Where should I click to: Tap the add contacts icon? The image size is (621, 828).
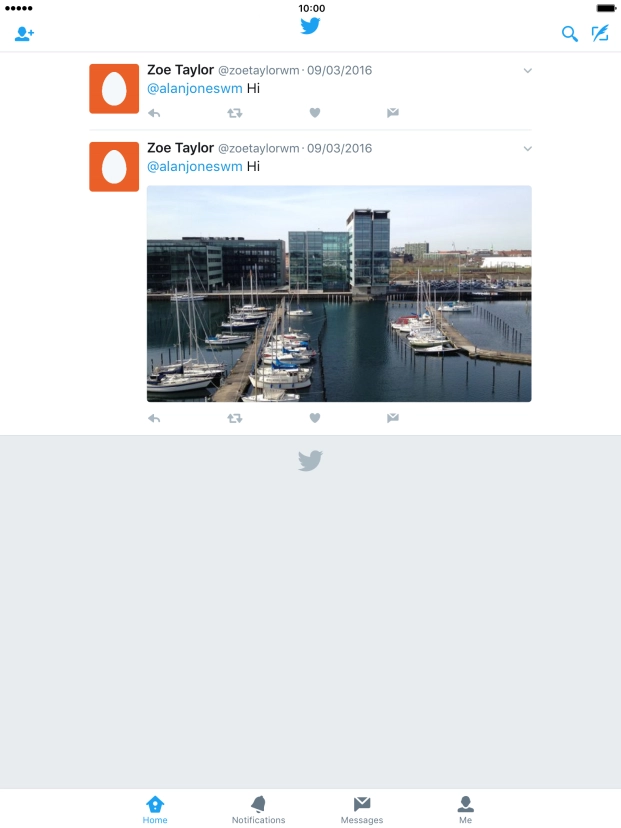point(24,34)
